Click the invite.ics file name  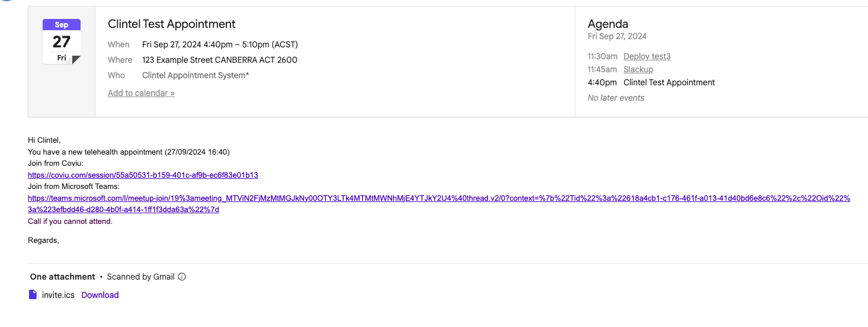[x=58, y=295]
